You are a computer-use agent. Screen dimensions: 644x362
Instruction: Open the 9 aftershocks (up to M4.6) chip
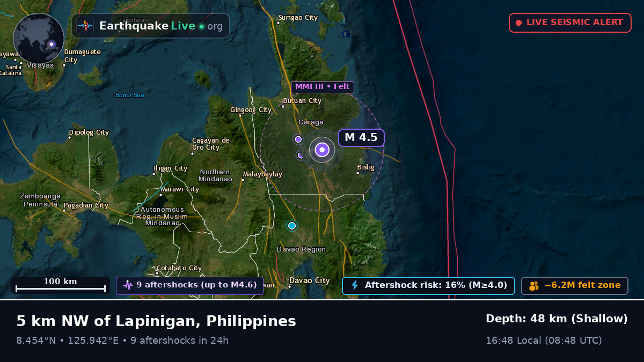189,285
